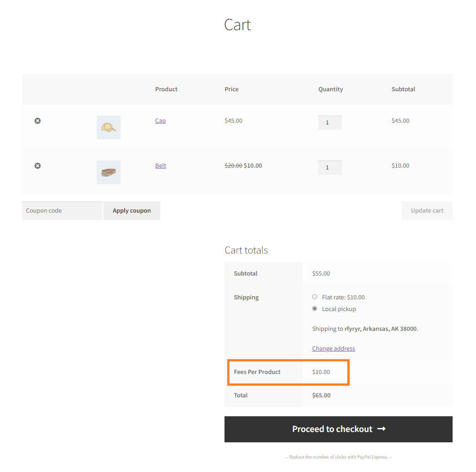Click the Update cart button

pyautogui.click(x=427, y=210)
